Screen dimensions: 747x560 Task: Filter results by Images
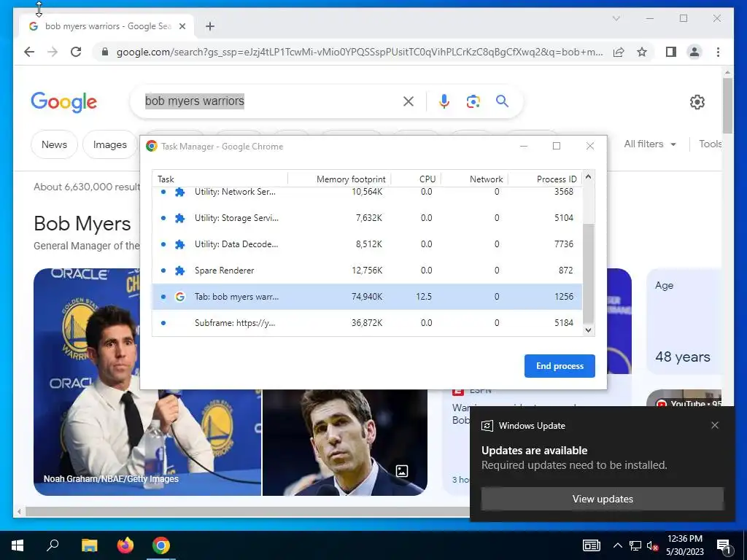point(110,144)
